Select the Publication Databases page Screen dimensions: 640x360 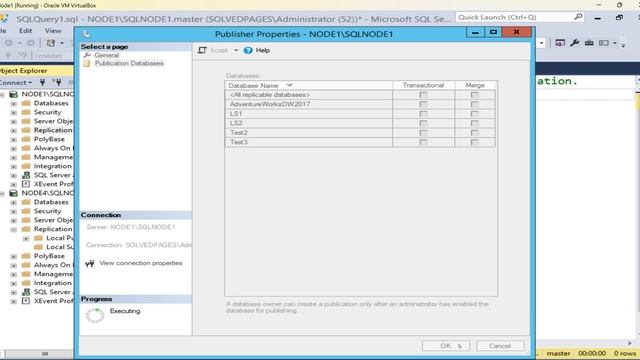pos(129,63)
